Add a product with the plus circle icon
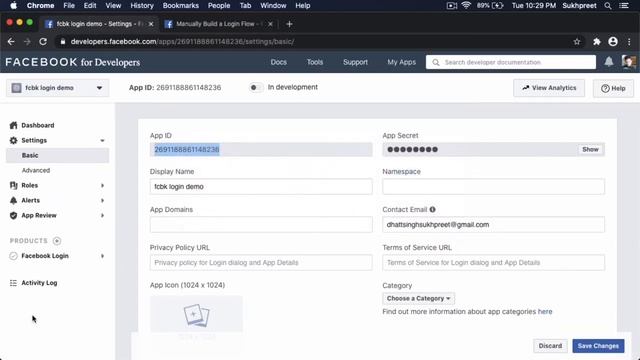The height and width of the screenshot is (360, 640). 57,241
